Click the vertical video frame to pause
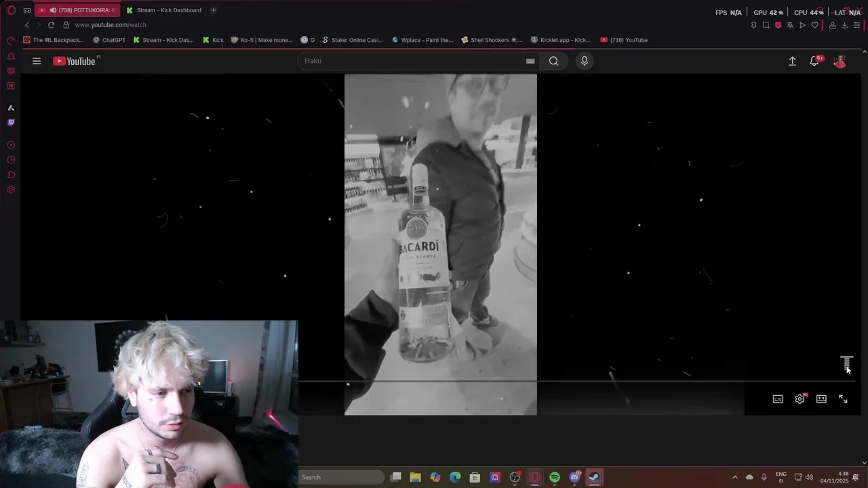This screenshot has width=868, height=488. tap(441, 244)
